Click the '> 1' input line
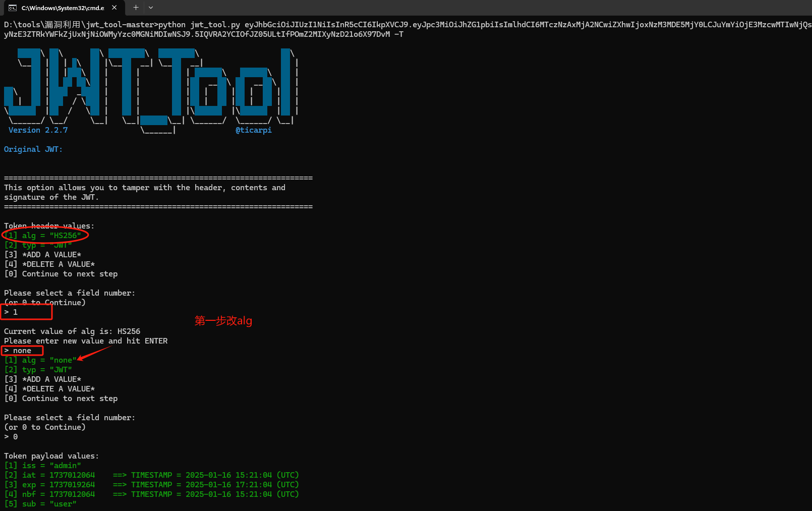The width and height of the screenshot is (812, 511). coord(11,312)
